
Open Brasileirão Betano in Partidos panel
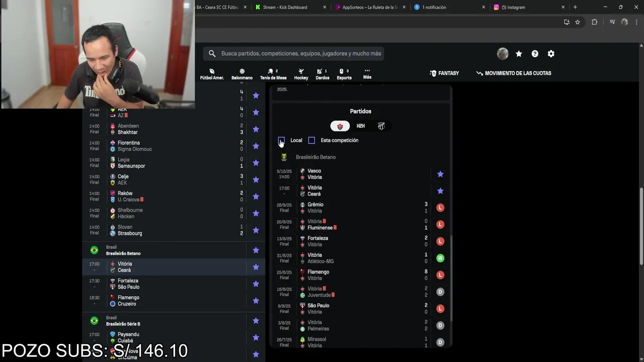pyautogui.click(x=315, y=157)
